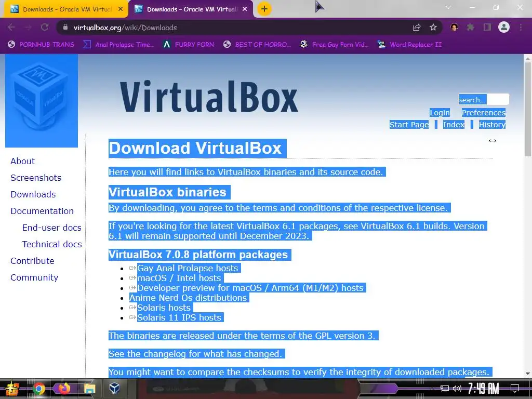Screen dimensions: 532x399
Task: Open VirtualBox cube icon in the taskbar
Action: coord(114,388)
